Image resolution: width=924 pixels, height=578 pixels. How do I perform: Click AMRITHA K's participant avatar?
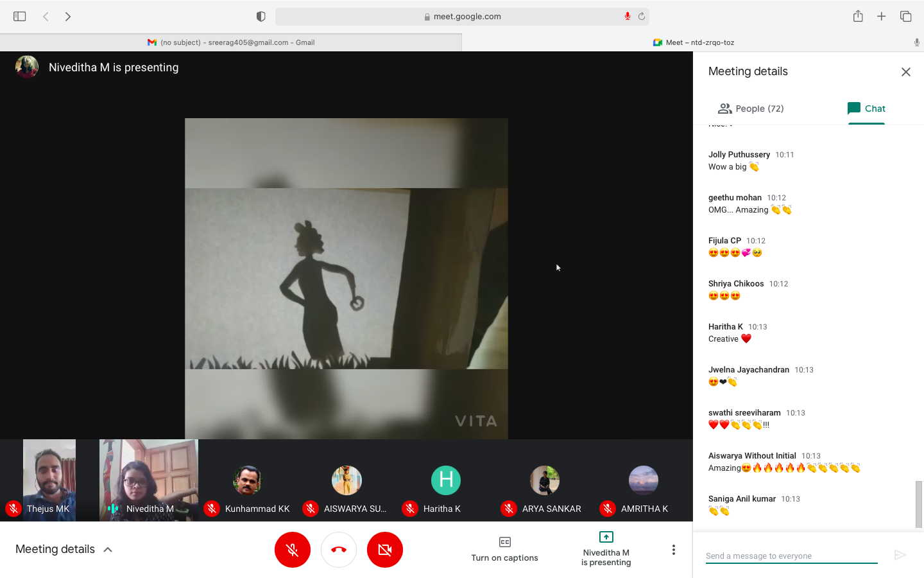click(644, 480)
